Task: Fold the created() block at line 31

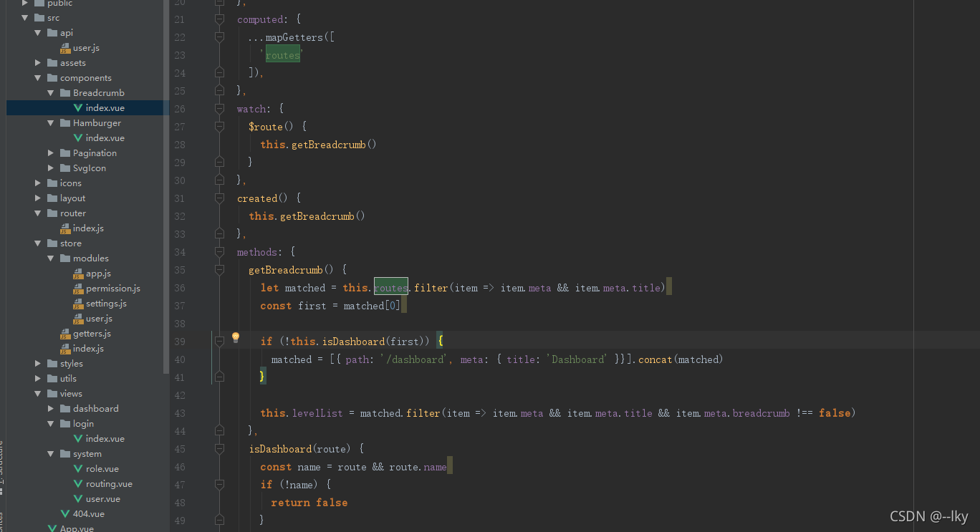Action: point(220,198)
